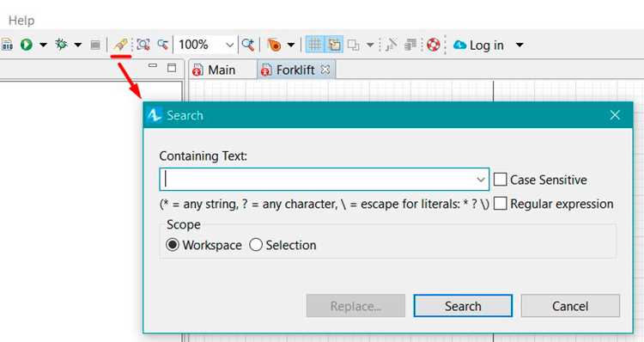Viewport: 644px width, 342px height.
Task: Enable the Regular expression checkbox
Action: (x=500, y=204)
